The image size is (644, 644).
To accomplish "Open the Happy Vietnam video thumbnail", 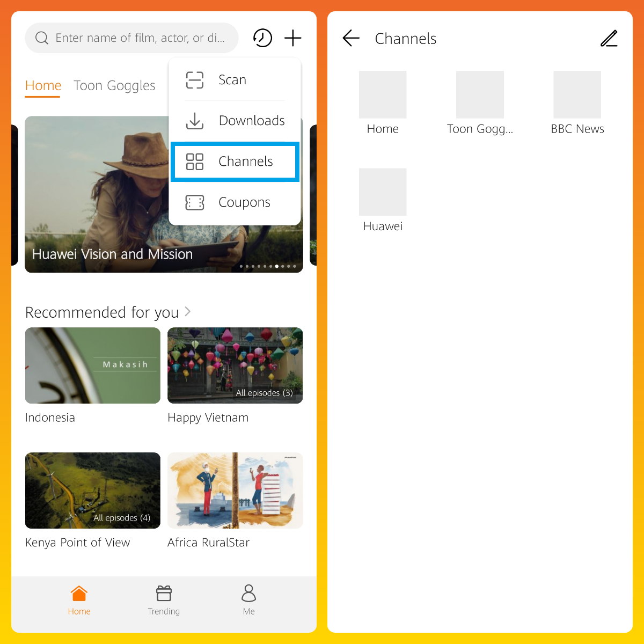I will tap(235, 365).
